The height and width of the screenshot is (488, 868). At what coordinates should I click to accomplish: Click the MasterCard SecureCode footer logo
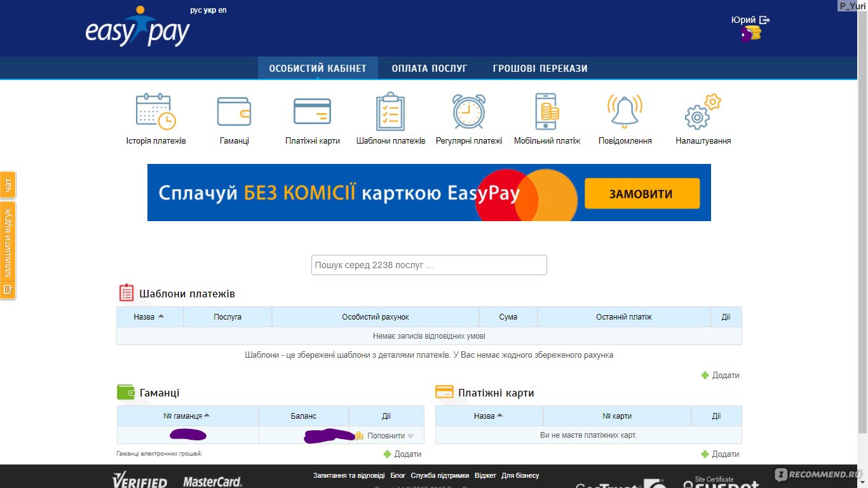click(x=213, y=482)
